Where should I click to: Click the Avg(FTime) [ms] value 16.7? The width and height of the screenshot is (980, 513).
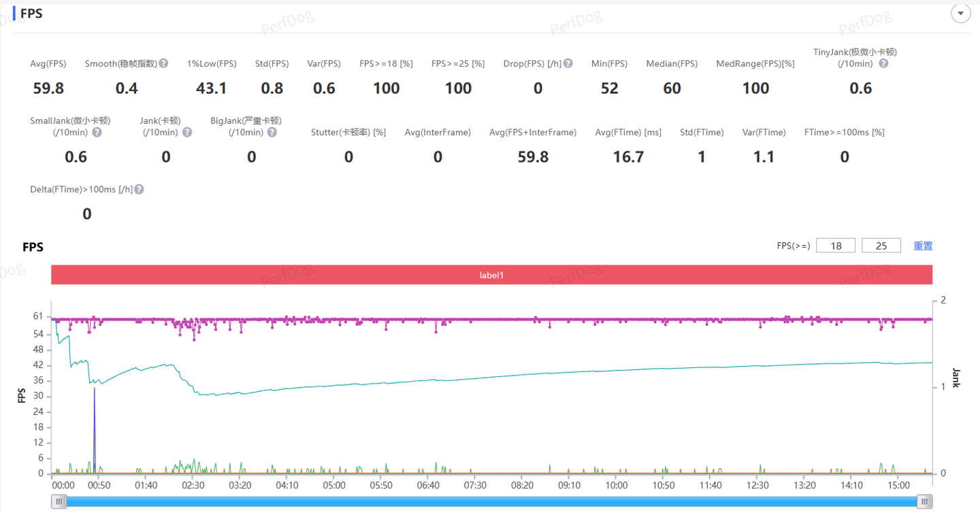[x=628, y=157]
